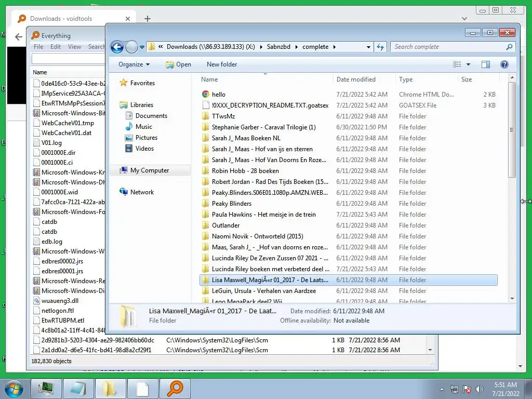Image resolution: width=532 pixels, height=399 pixels.
Task: Click the Windows Start orb
Action: click(x=14, y=389)
